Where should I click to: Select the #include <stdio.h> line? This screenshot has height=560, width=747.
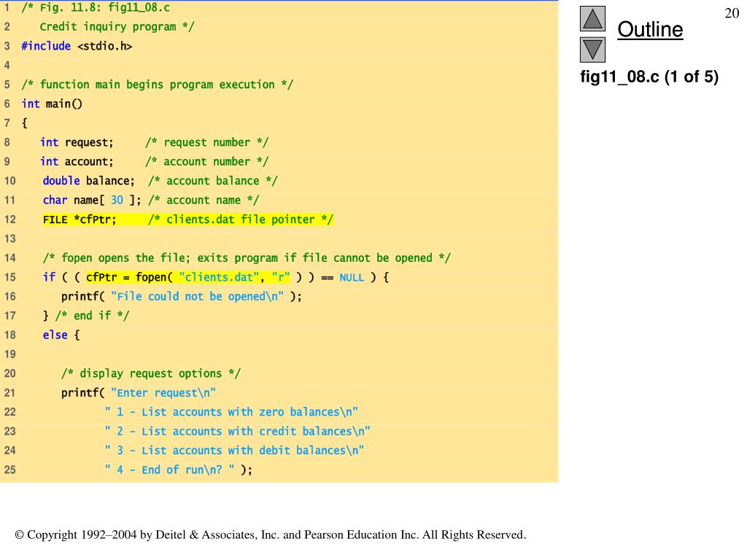77,46
